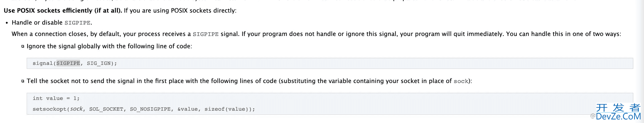This screenshot has width=644, height=123.
Task: Click the 'Tell the socket not to send' sentence
Action: pos(249,81)
